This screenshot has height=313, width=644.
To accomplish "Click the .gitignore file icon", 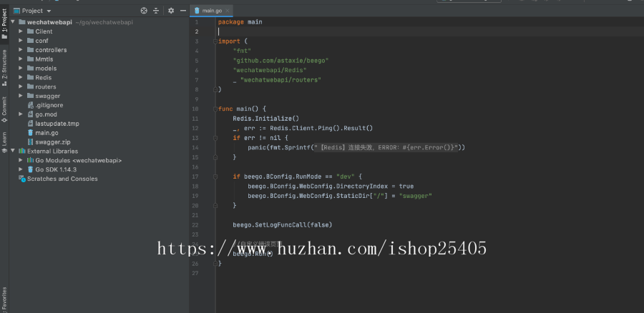I will (30, 105).
